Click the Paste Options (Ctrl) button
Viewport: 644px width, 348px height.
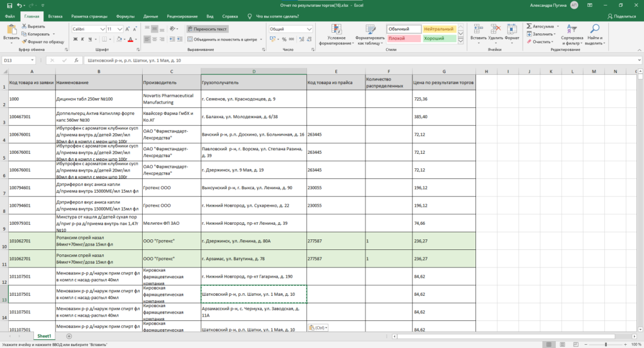319,327
